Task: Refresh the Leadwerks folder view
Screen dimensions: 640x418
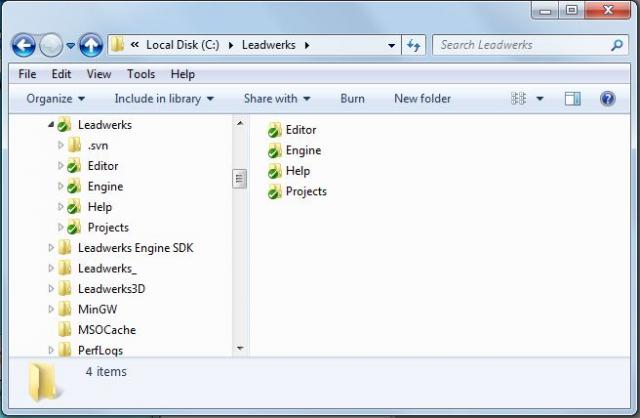Action: 413,45
